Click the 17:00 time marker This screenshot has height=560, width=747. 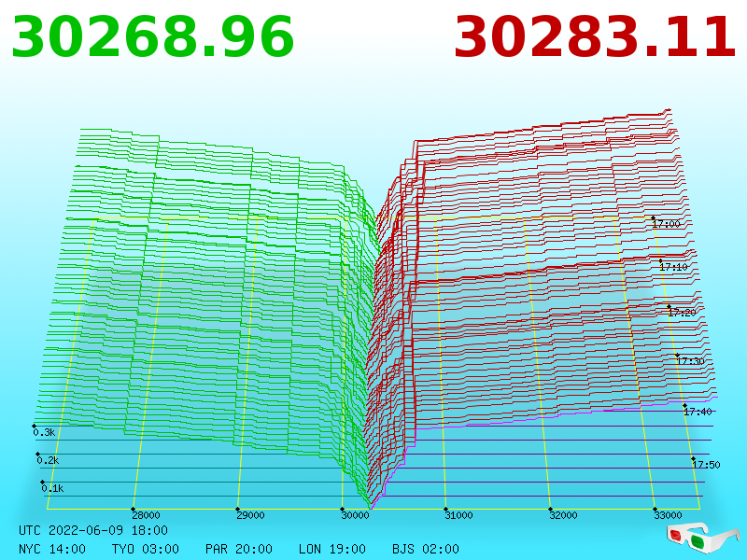point(666,224)
